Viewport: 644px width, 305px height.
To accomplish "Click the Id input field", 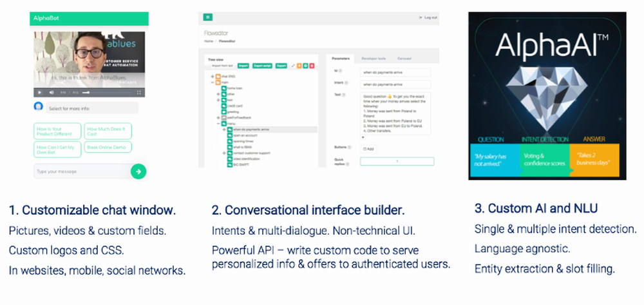I will click(395, 72).
